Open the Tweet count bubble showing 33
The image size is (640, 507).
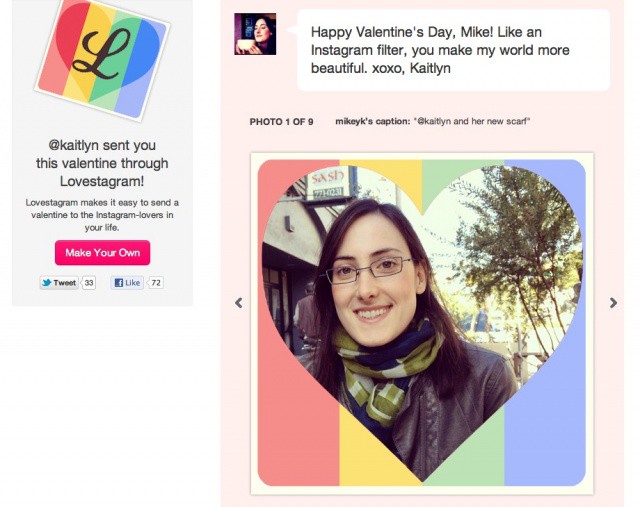[89, 282]
